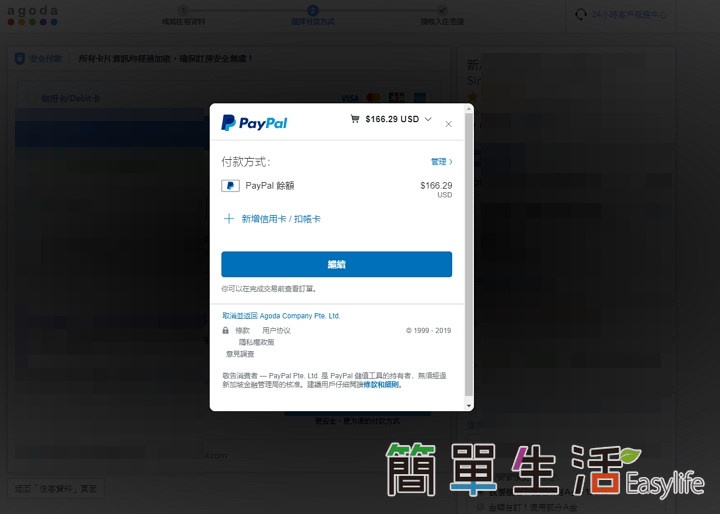720x514 pixels.
Task: Click the © 1999 - 2019 copyright text
Action: pyautogui.click(x=428, y=330)
